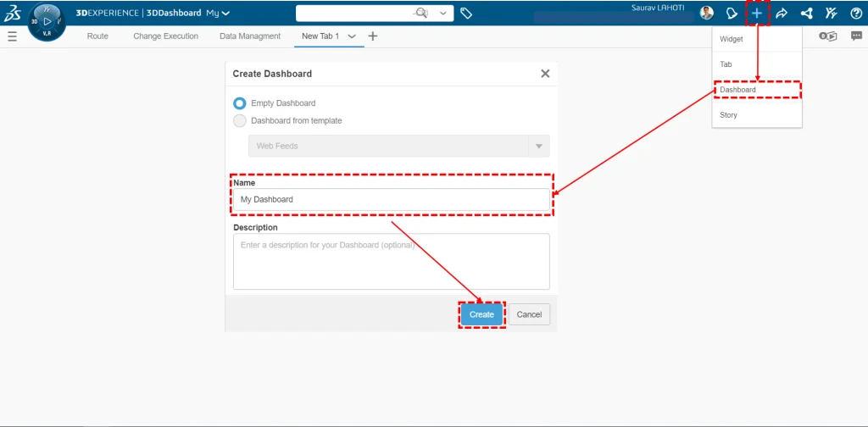Open the New Tab 1 chevron menu
868x427 pixels.
click(x=352, y=36)
